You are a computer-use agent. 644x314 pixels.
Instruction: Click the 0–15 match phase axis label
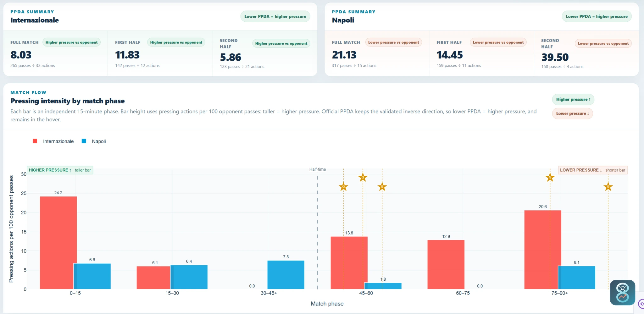point(75,293)
